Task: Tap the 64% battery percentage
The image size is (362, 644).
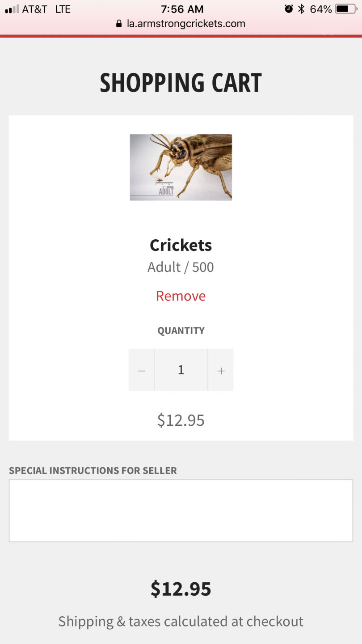Action: point(321,9)
